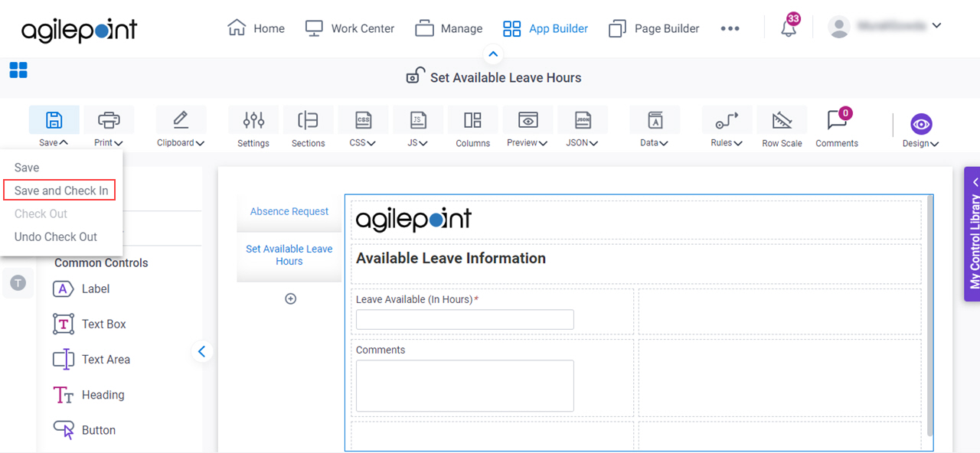The width and height of the screenshot is (980, 453).
Task: Collapse the top navigation bar chevron
Action: coord(493,54)
